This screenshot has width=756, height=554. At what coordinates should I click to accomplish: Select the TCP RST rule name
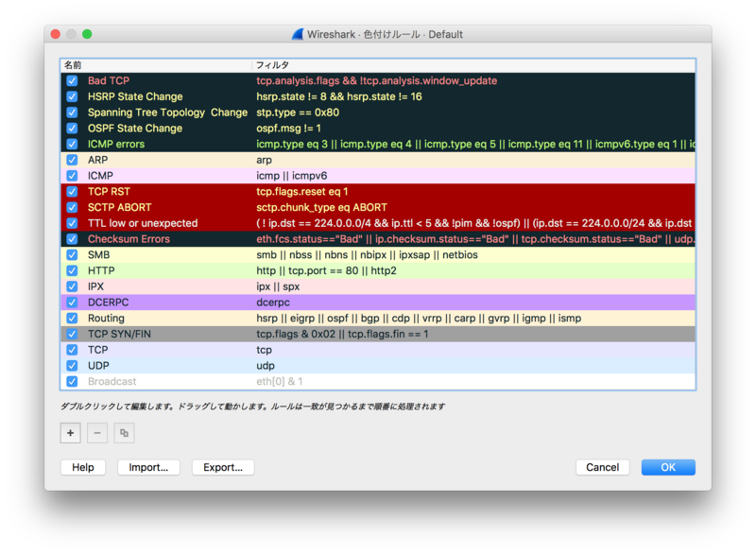click(x=109, y=191)
